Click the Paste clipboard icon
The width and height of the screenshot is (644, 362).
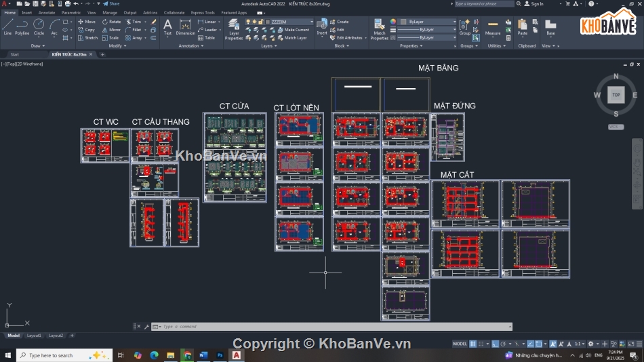(x=522, y=27)
